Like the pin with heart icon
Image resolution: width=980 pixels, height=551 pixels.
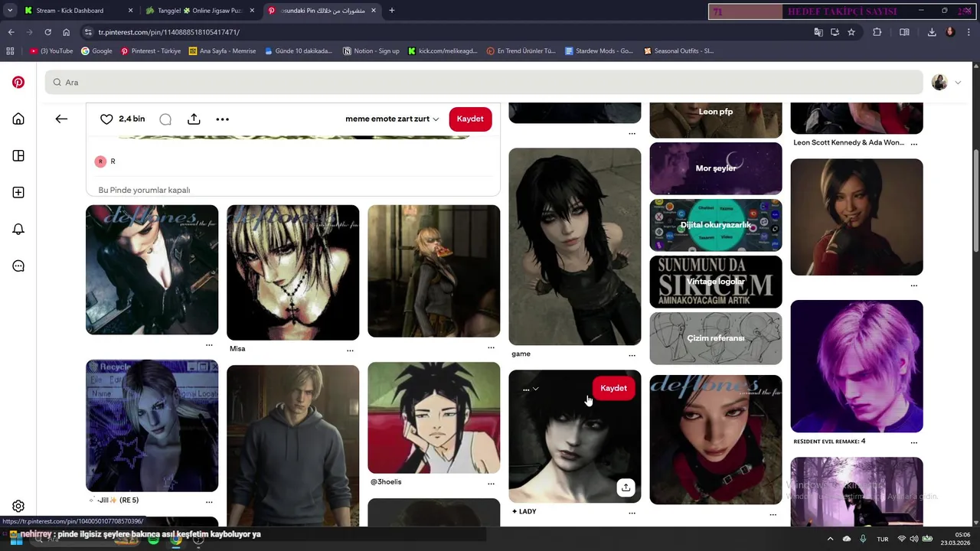click(106, 119)
